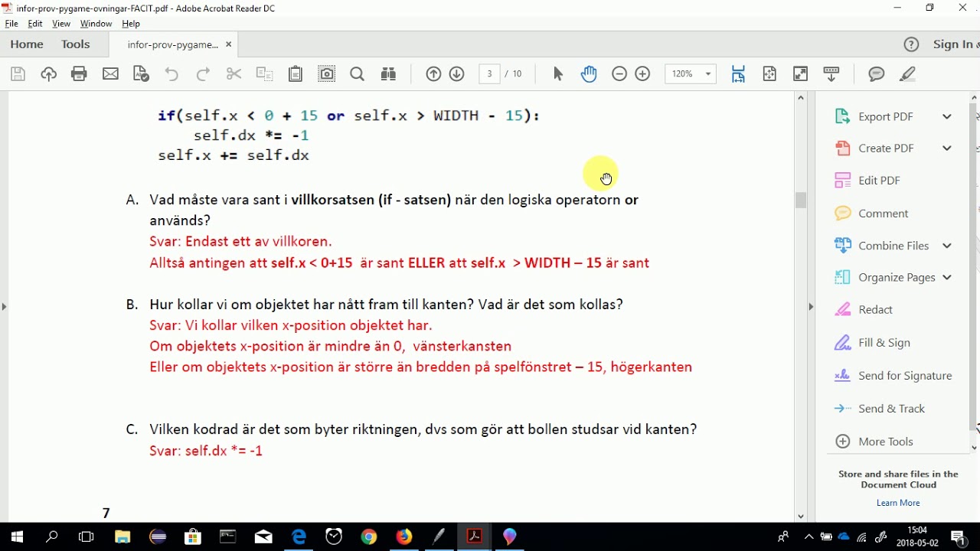Switch to the Home tab

click(x=27, y=44)
